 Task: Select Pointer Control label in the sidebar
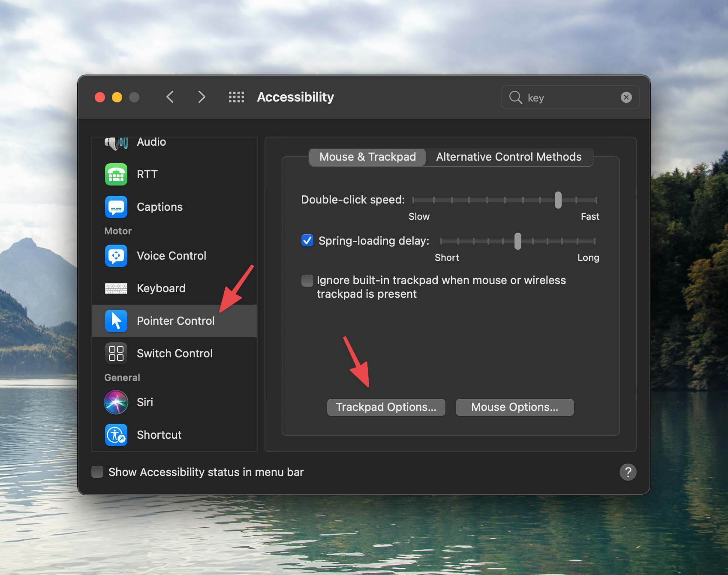point(176,321)
